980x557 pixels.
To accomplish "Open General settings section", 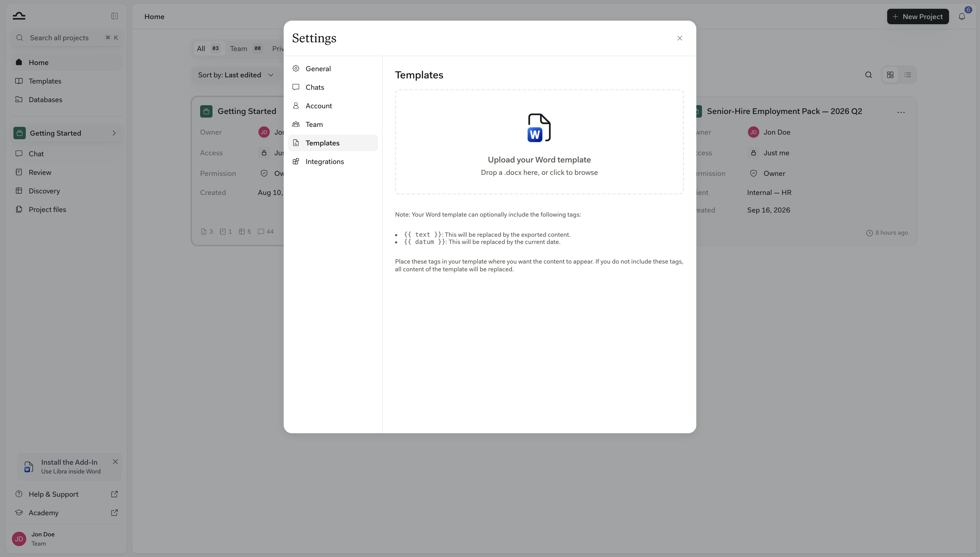I will 333,69.
